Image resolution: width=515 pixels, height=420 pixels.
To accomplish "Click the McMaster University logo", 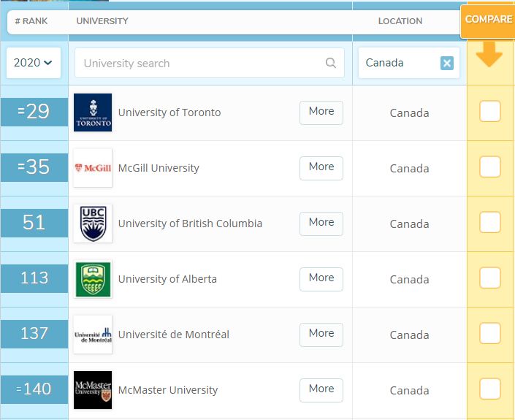I will click(93, 390).
